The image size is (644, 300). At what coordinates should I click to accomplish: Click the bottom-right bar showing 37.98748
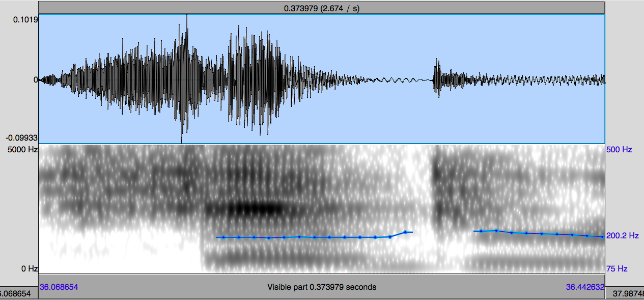click(x=625, y=294)
